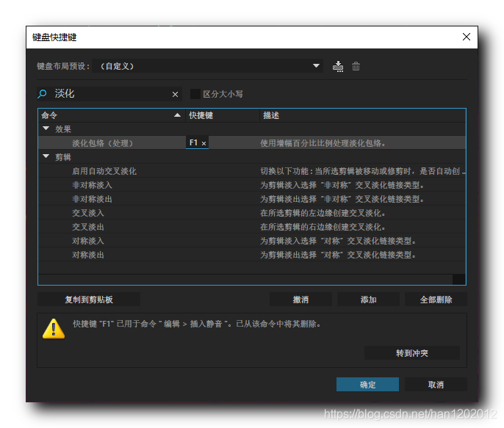Click the 快捷键 "F1" 已用于命令 warning text
Viewport: 504px width, 428px height.
pos(197,324)
